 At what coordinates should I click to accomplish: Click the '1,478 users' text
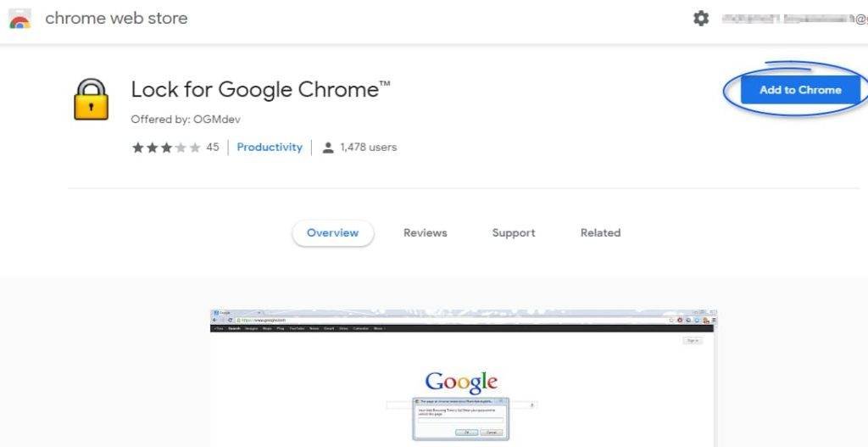[x=368, y=148]
